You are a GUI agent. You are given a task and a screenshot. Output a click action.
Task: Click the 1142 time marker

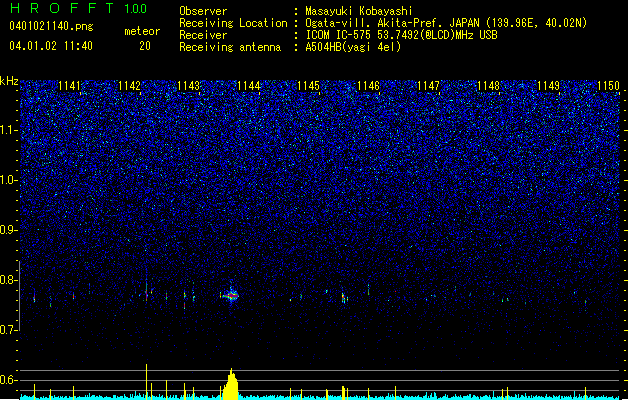(129, 86)
